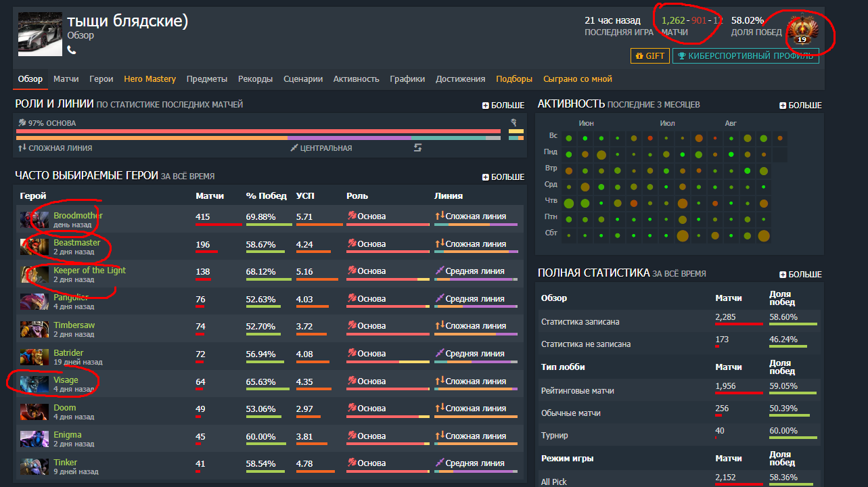Click the Visage hero portrait icon
This screenshot has width=868, height=487.
[34, 384]
